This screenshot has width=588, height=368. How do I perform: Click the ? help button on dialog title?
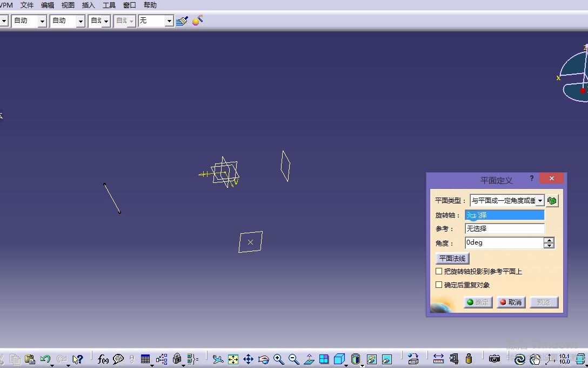click(x=531, y=179)
